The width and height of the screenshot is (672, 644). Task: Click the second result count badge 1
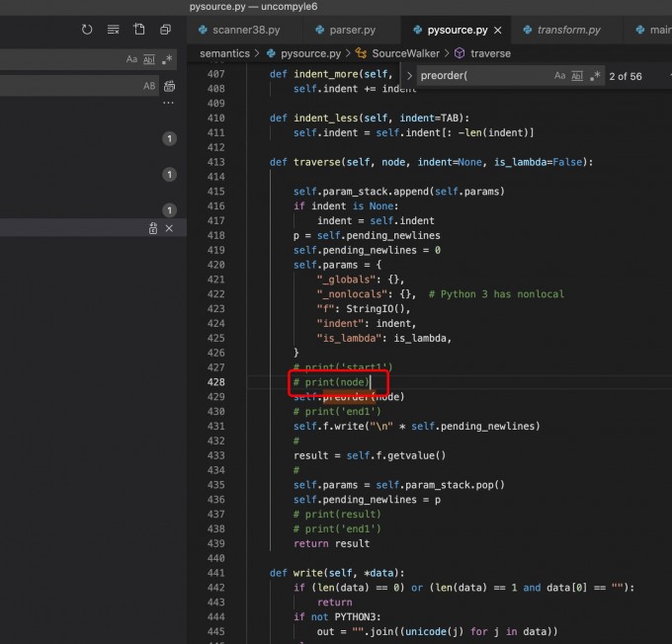169,175
